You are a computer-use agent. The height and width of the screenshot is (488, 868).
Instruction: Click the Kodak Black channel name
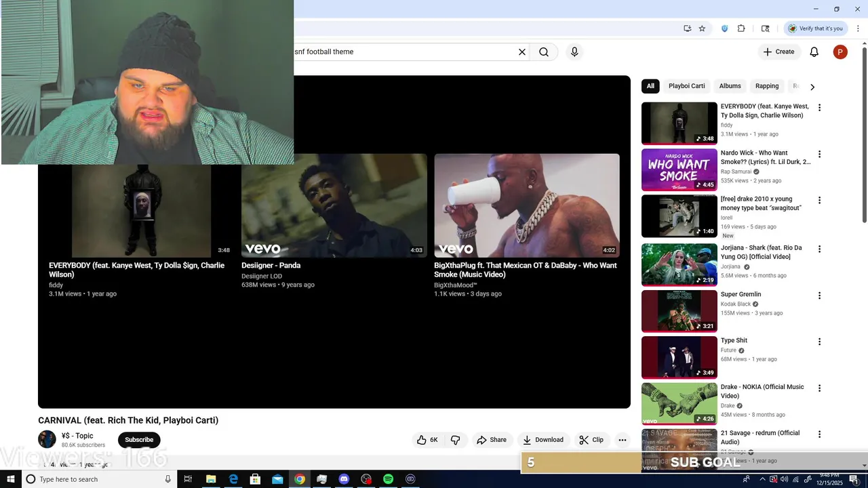[736, 304]
